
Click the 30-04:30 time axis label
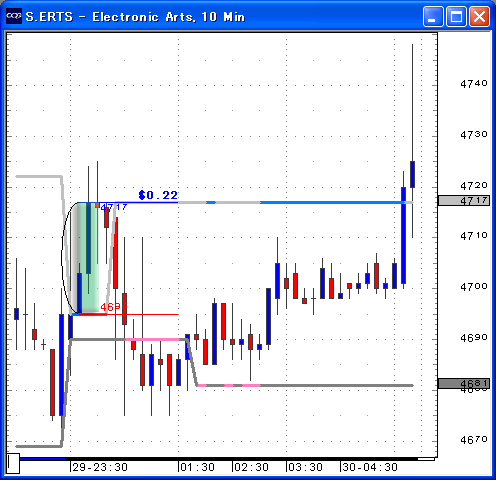(370, 467)
